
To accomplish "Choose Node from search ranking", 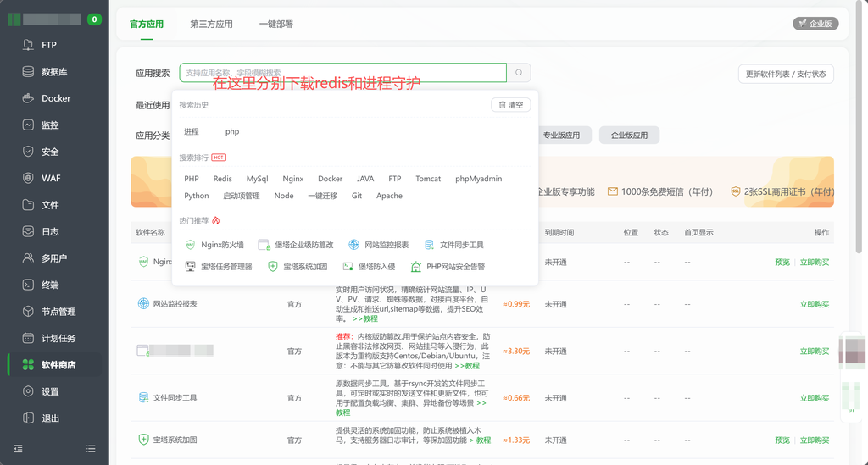I will [x=284, y=196].
